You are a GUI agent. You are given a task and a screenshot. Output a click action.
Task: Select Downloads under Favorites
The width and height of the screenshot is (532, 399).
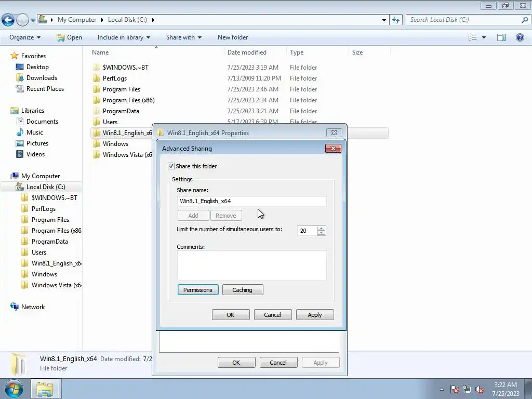(x=42, y=78)
